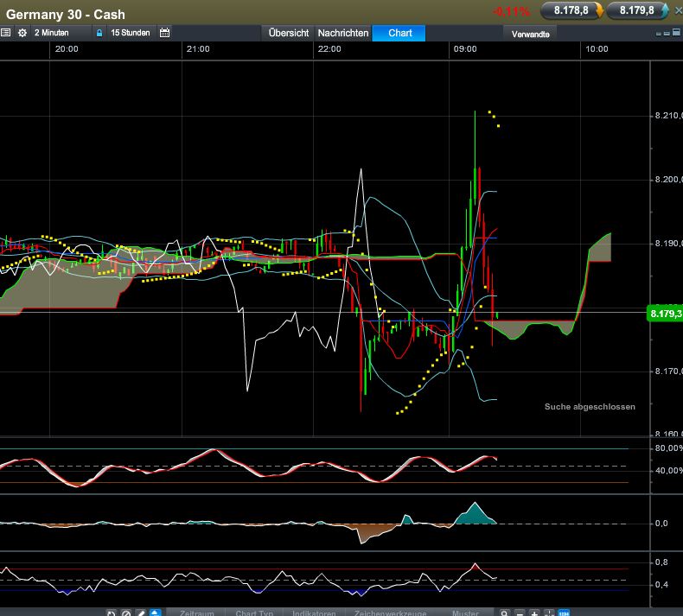Image resolution: width=683 pixels, height=616 pixels.
Task: Toggle the blue lock icon
Action: [x=99, y=33]
